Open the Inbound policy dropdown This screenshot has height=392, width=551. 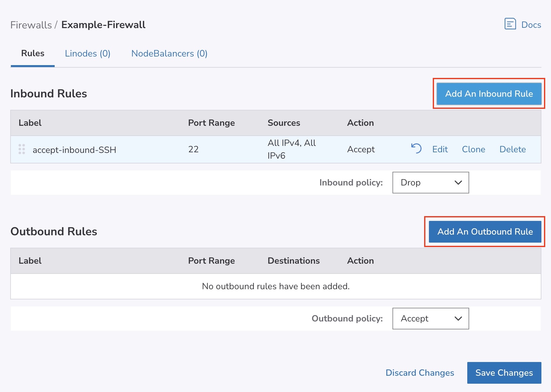(430, 183)
